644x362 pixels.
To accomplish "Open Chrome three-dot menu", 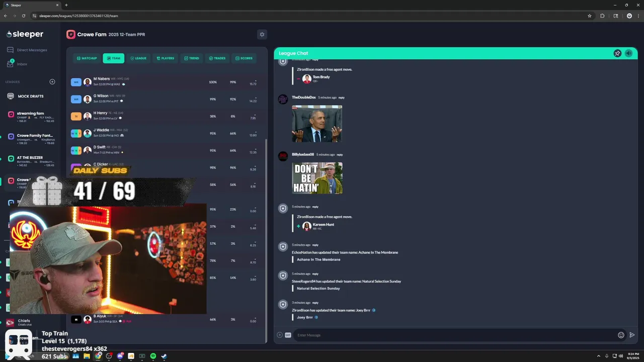I will tap(638, 16).
